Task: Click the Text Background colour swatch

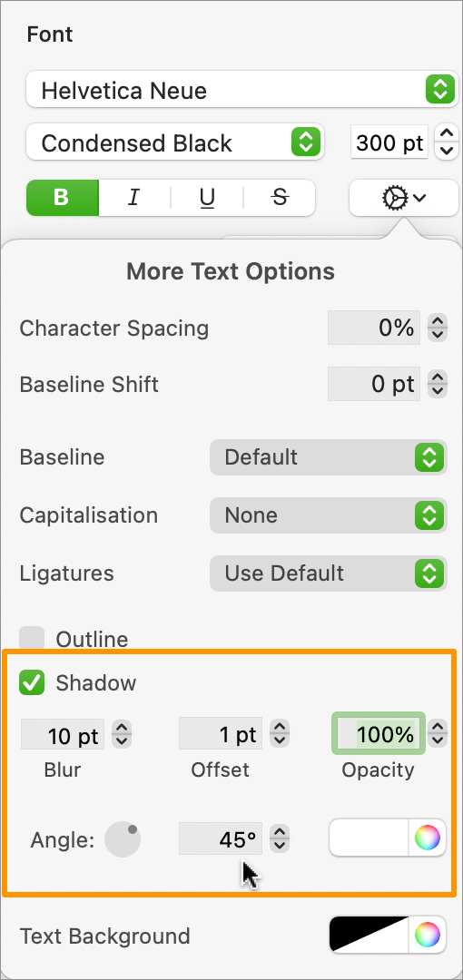Action: point(369,936)
